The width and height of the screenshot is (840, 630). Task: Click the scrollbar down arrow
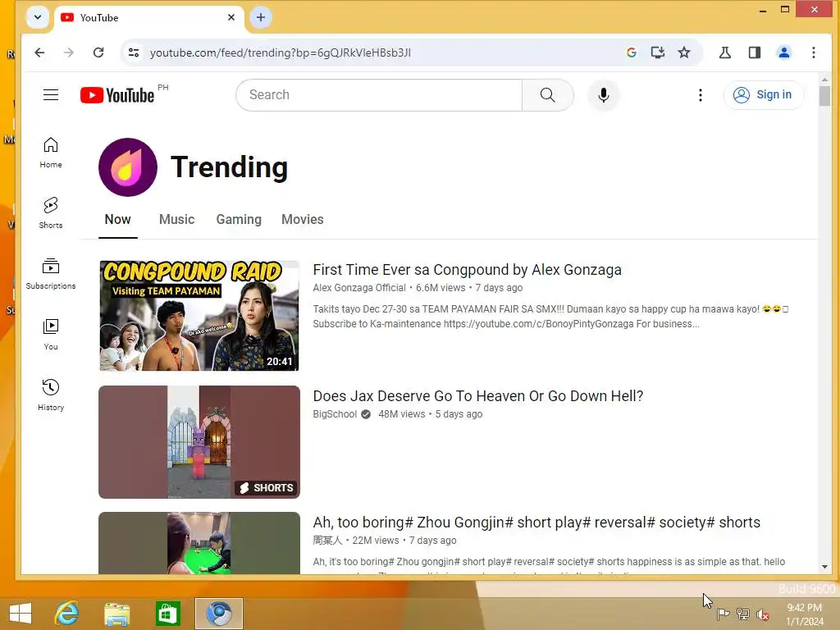(824, 567)
